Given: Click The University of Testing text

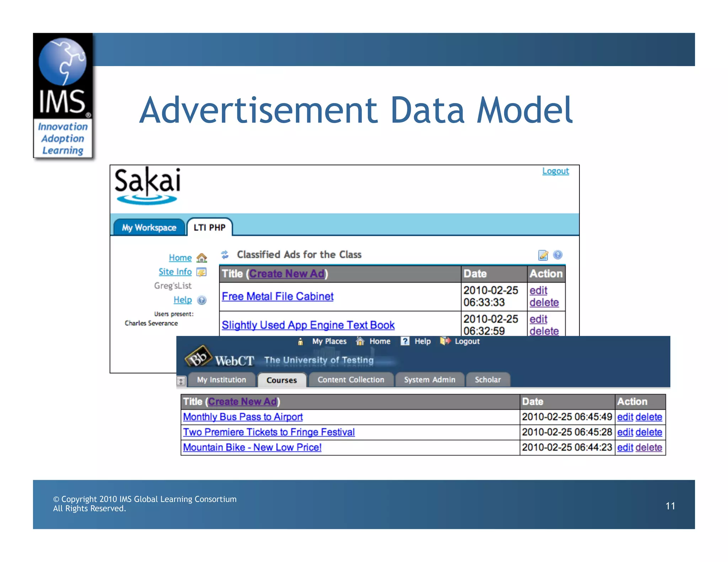Looking at the screenshot, I should [319, 360].
